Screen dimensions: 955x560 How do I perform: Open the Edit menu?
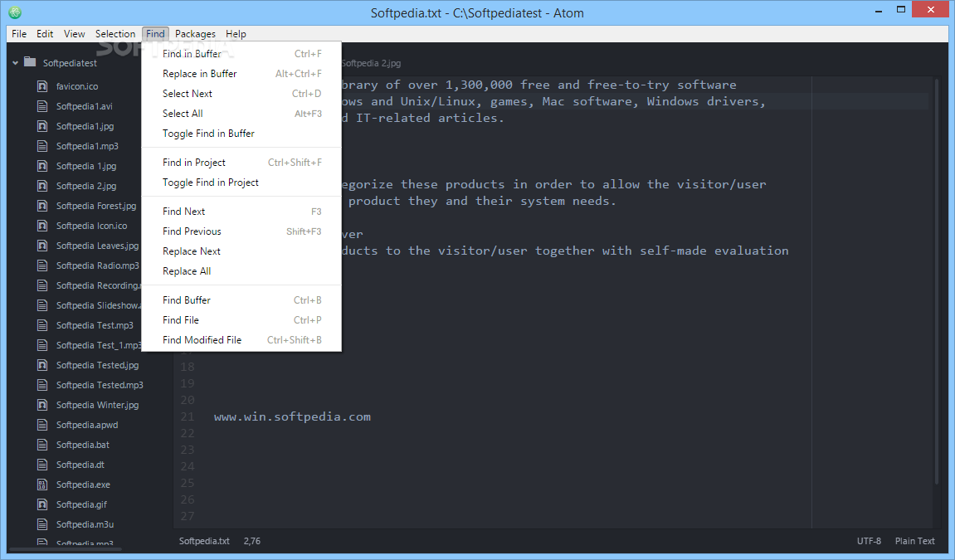click(45, 33)
